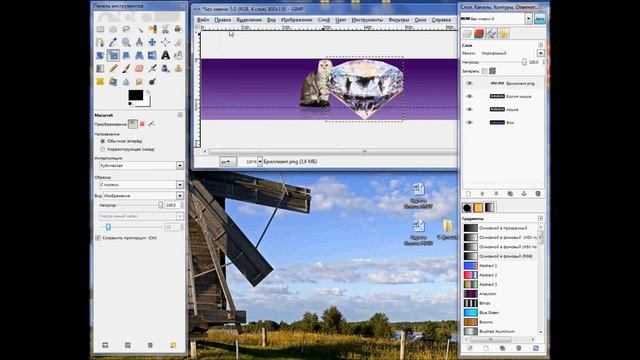Select the Abstract 1 gradient
The height and width of the screenshot is (360, 640).
(501, 266)
